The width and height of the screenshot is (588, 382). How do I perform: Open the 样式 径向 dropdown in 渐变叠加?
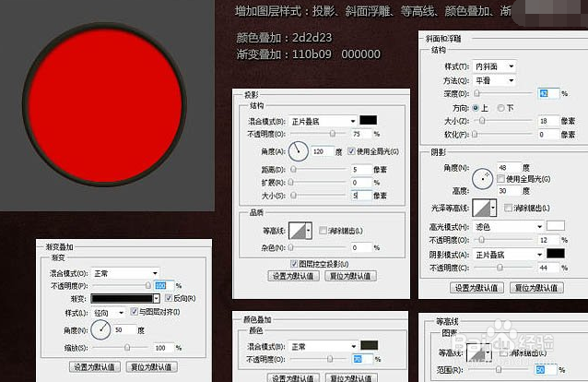(109, 313)
